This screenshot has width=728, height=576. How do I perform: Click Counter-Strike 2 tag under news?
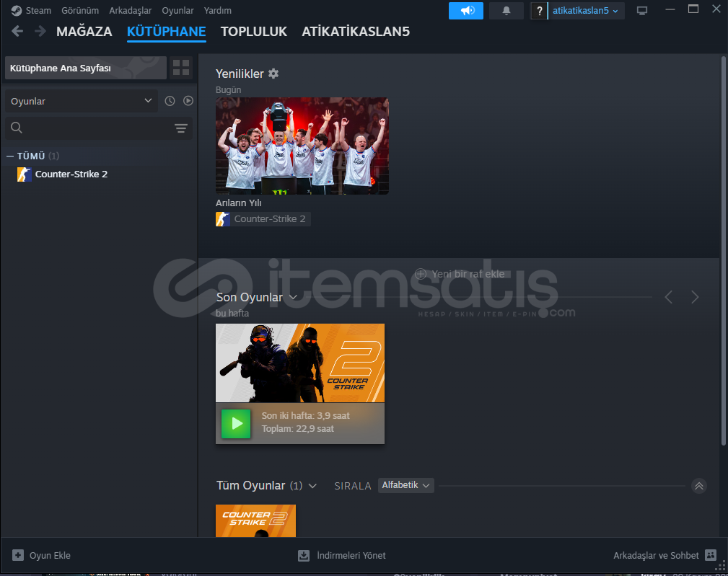[x=263, y=219]
